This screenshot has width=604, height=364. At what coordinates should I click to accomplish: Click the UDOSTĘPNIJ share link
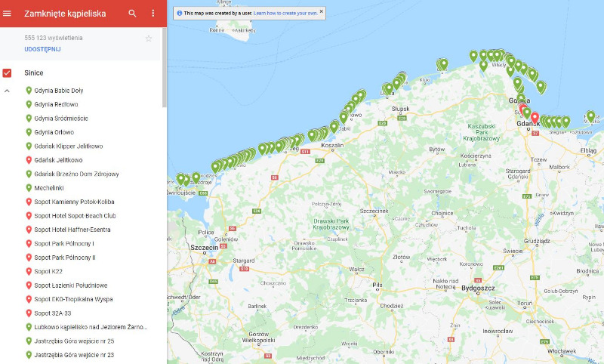(42, 49)
